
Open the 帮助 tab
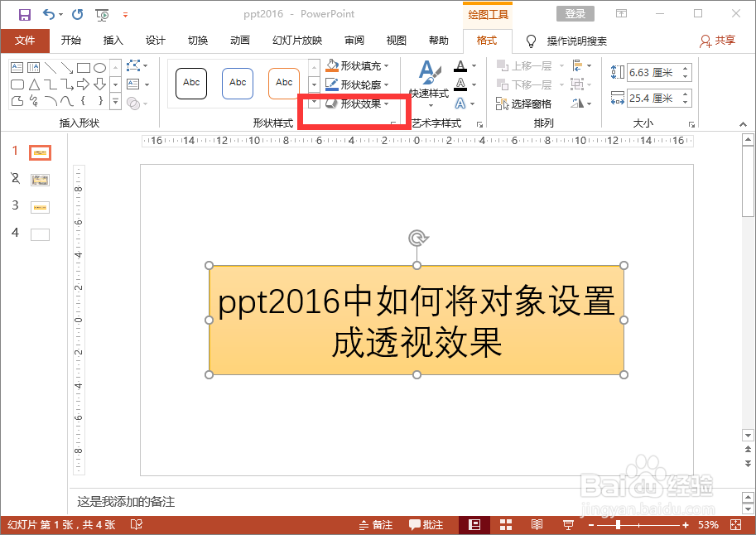click(439, 41)
